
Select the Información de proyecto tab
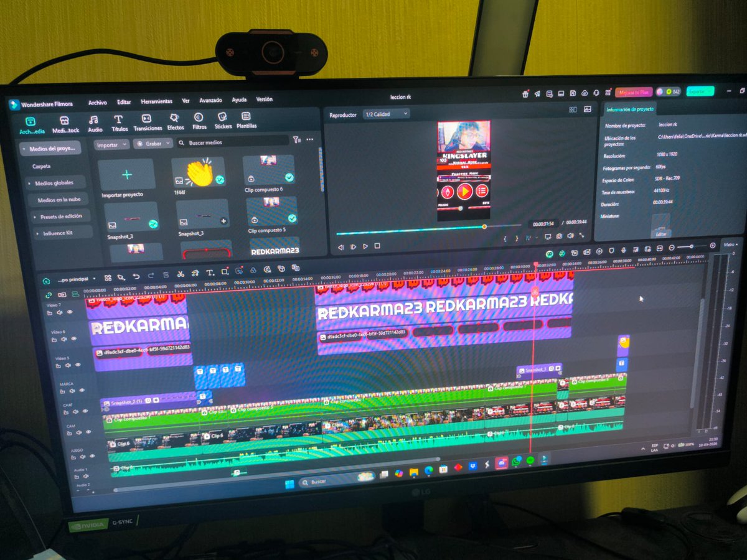(x=630, y=109)
